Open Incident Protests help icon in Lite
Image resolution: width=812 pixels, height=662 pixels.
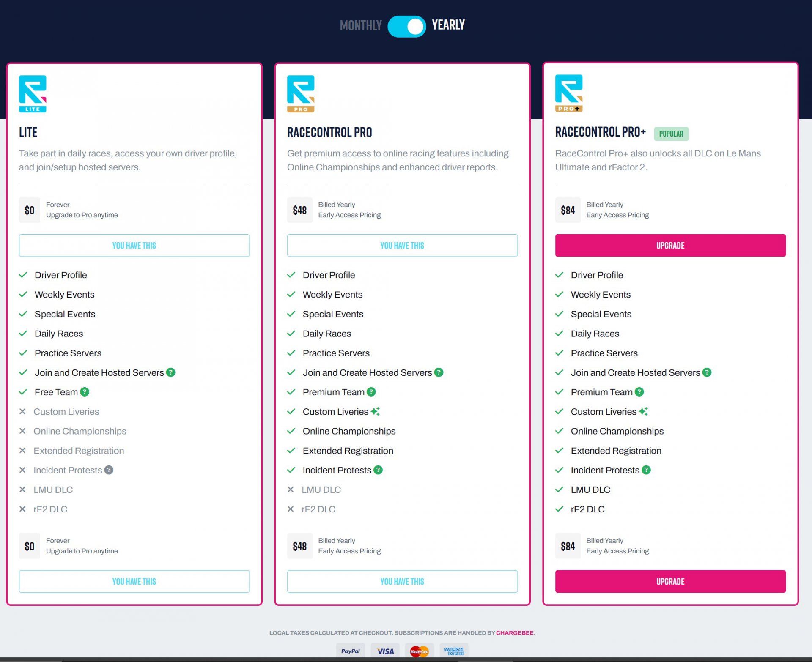[109, 470]
